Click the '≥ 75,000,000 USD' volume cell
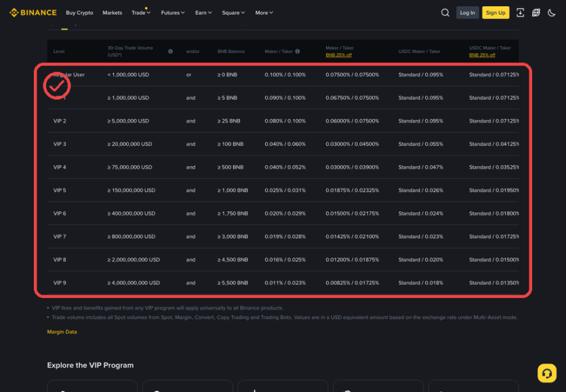 [x=129, y=167]
